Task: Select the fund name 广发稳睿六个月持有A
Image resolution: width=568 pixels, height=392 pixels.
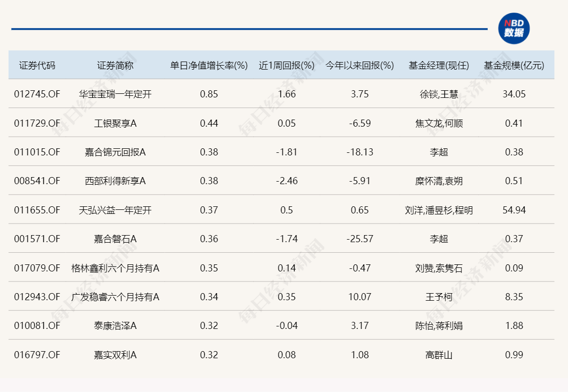Action: point(115,297)
